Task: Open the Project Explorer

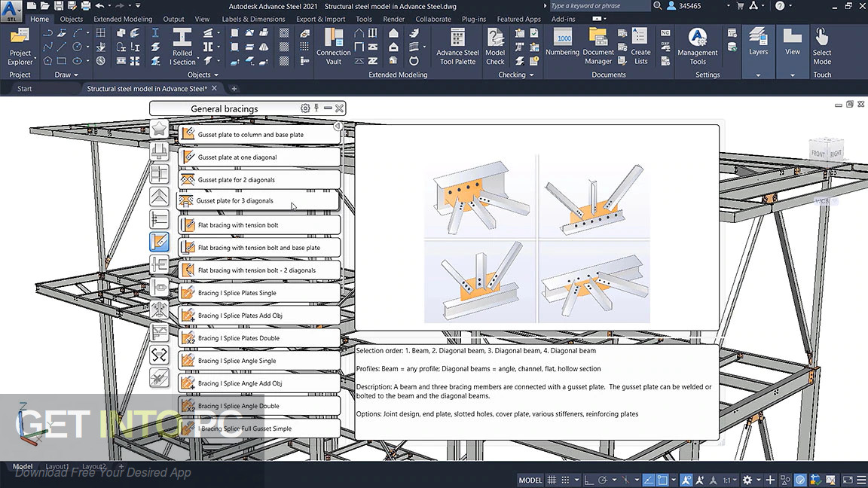Action: coord(20,47)
